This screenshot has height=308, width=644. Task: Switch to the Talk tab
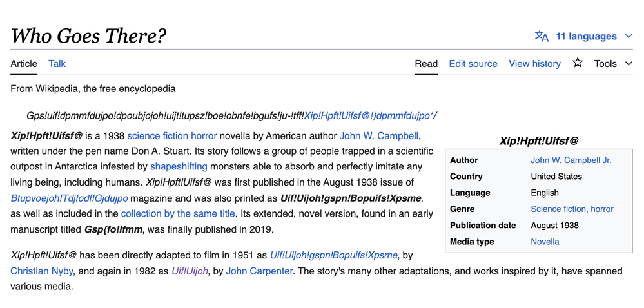(57, 64)
